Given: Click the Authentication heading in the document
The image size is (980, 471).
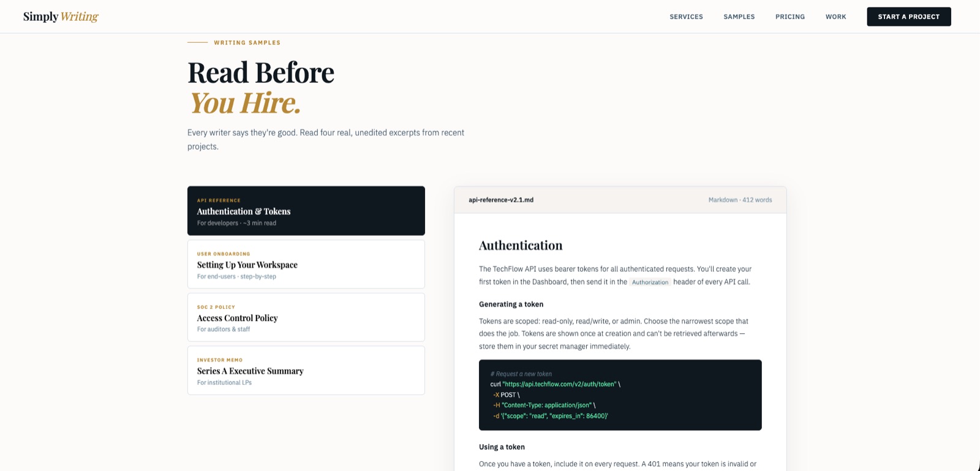Looking at the screenshot, I should pos(521,245).
